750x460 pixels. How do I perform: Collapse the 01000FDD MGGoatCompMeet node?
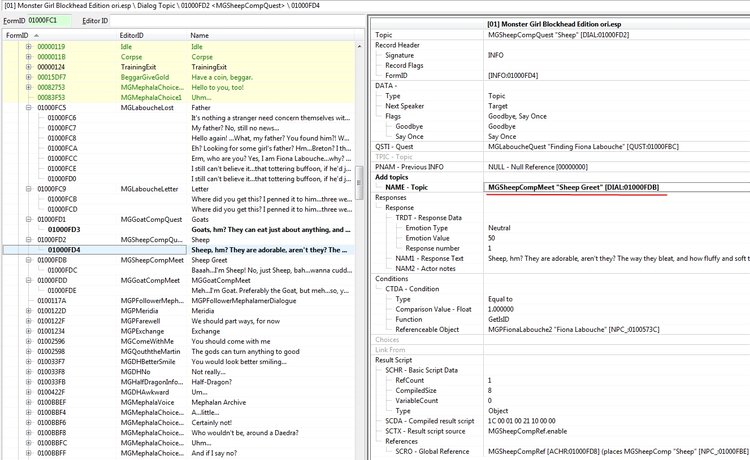(28, 280)
